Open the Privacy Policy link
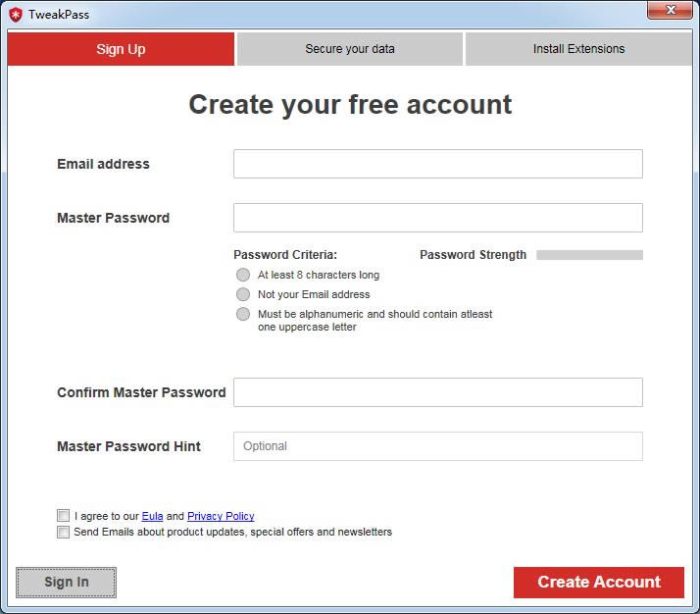This screenshot has height=614, width=700. [221, 516]
